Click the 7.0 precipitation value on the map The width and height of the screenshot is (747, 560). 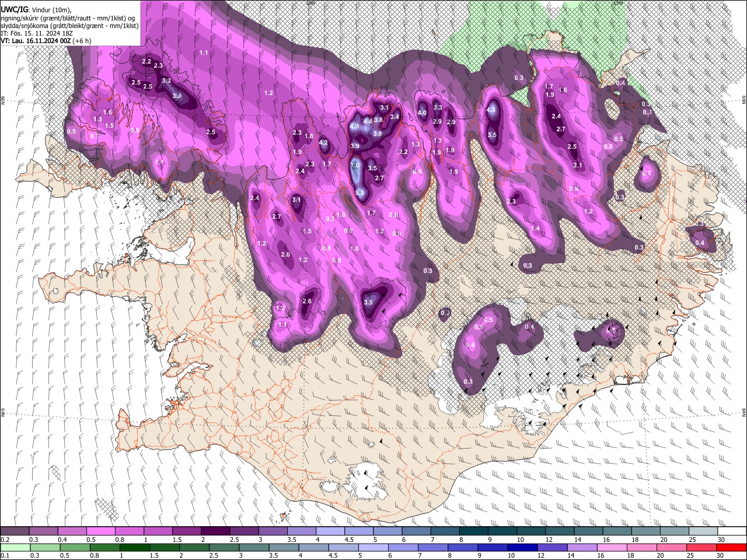point(355,166)
